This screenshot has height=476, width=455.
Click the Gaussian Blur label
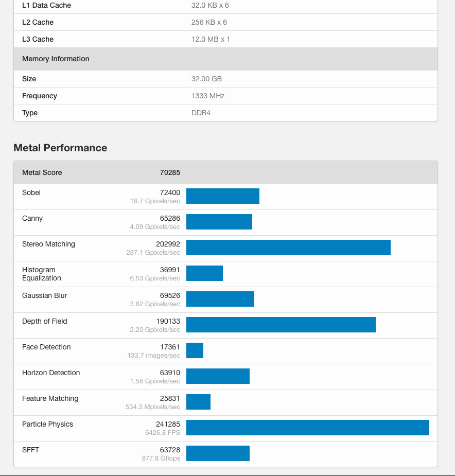pos(45,295)
